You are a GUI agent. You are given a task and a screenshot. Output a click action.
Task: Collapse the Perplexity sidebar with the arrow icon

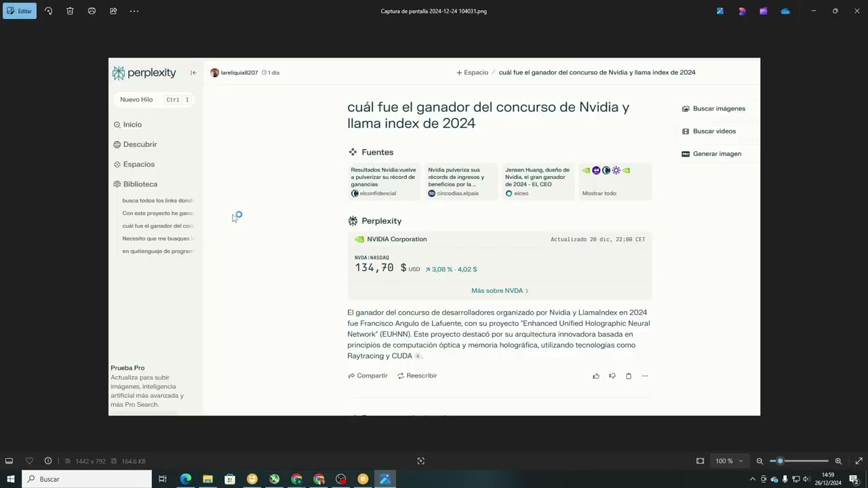(193, 73)
